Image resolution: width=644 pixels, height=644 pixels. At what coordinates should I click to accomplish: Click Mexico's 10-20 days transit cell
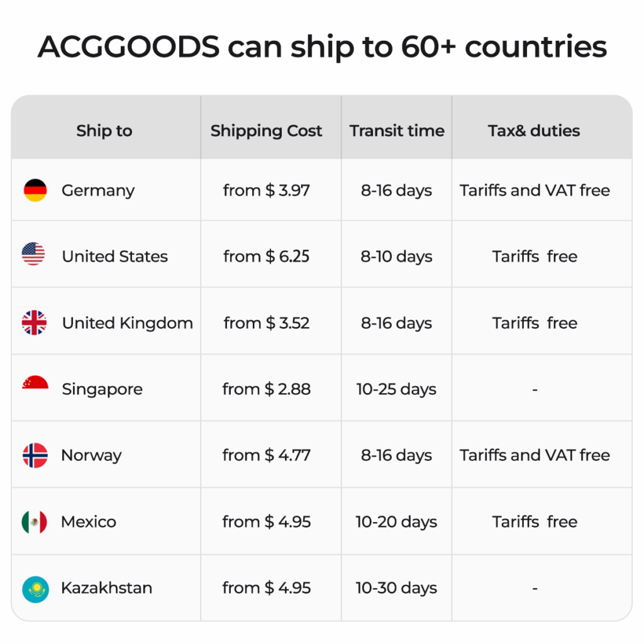pos(396,522)
